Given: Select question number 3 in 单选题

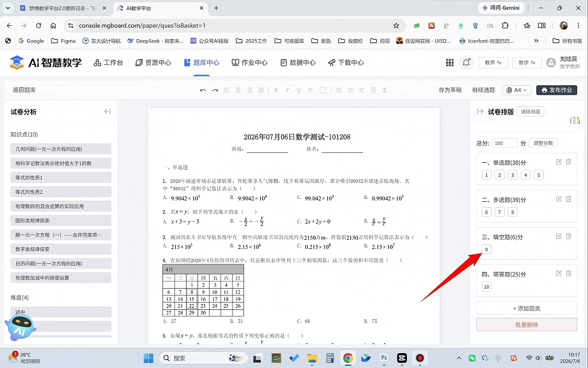Looking at the screenshot, I should 513,175.
